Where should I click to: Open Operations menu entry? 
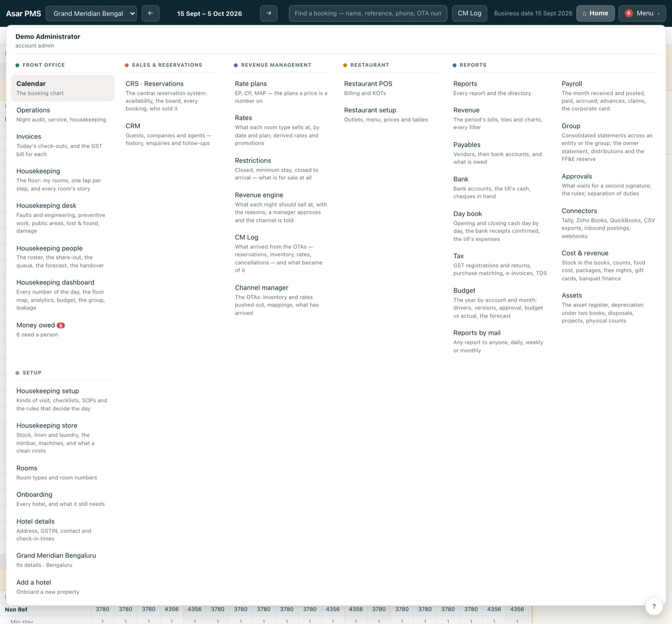tap(63, 115)
